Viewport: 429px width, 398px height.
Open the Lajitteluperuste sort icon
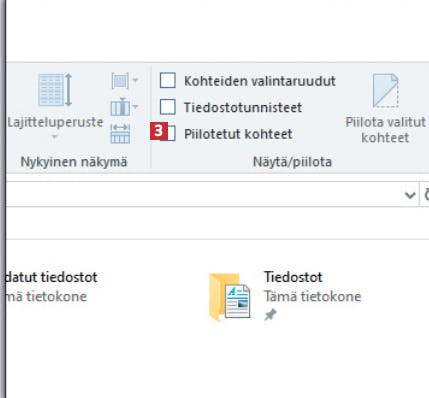coord(55,90)
